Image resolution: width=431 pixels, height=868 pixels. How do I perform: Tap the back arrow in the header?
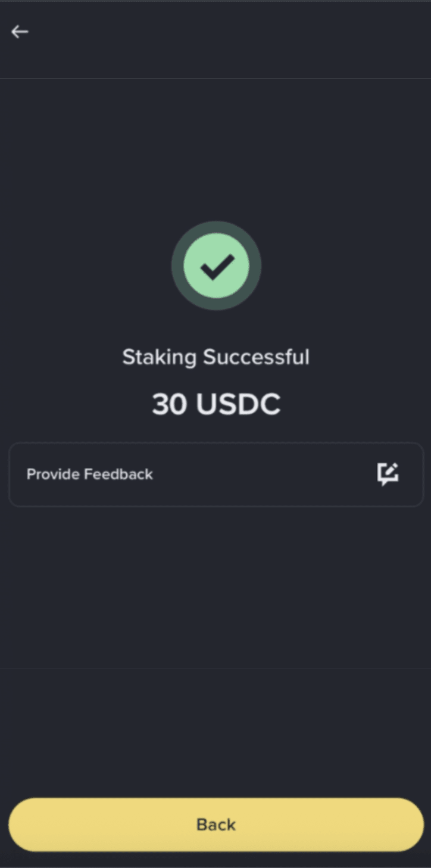pyautogui.click(x=20, y=32)
